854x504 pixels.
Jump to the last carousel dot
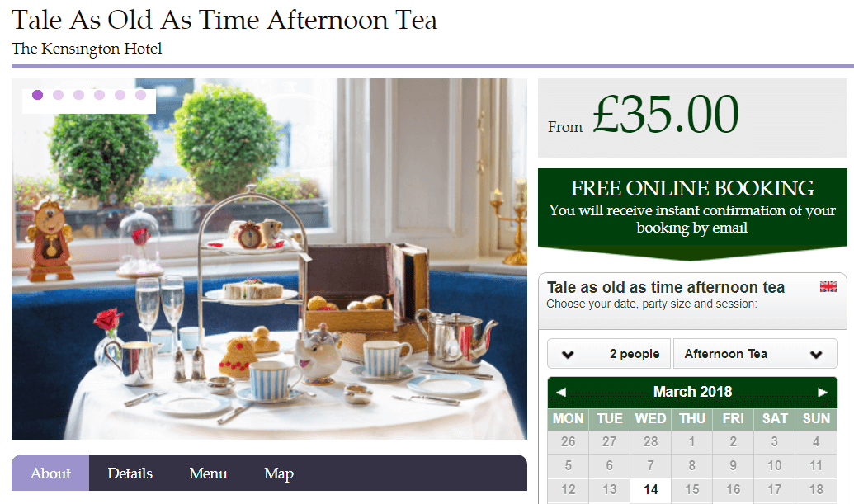click(140, 95)
